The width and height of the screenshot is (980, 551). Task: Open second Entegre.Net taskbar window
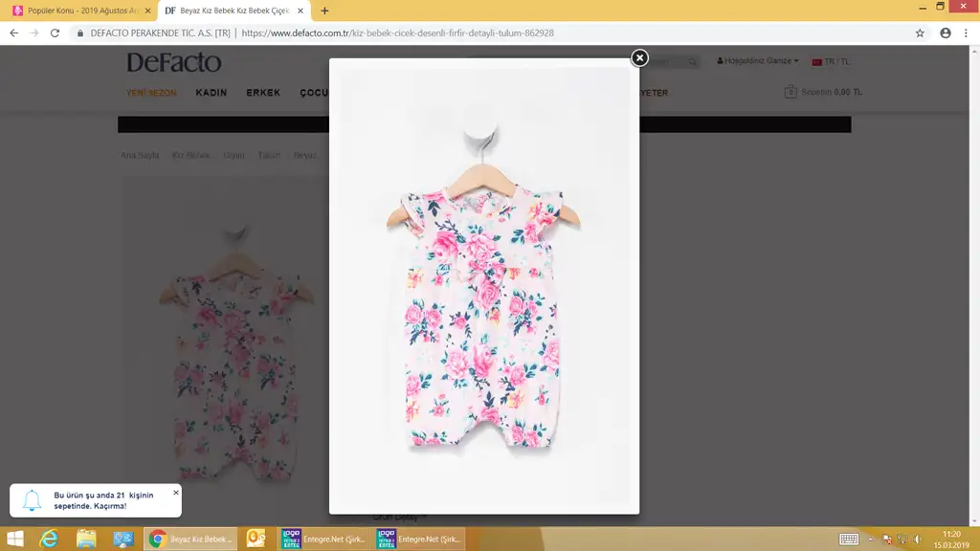tap(419, 539)
